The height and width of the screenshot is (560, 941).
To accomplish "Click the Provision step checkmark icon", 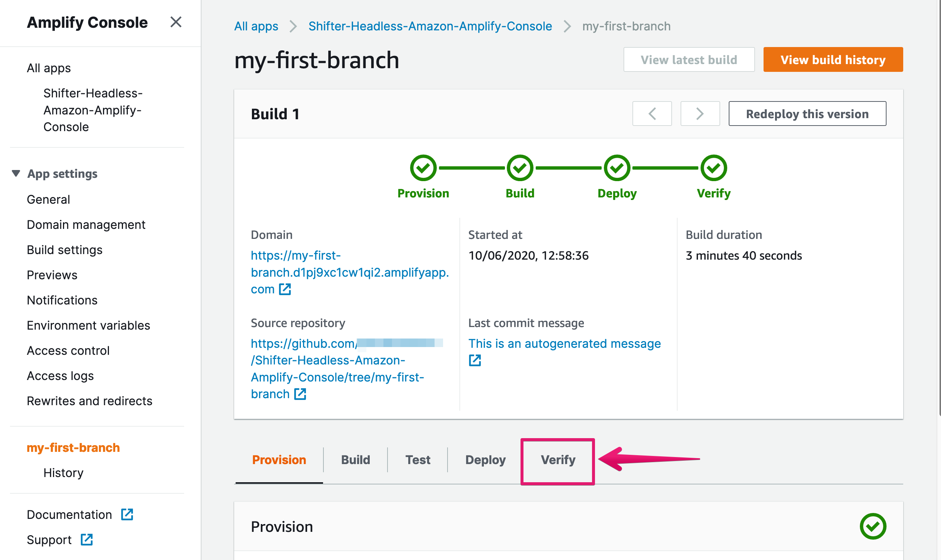I will click(x=423, y=168).
